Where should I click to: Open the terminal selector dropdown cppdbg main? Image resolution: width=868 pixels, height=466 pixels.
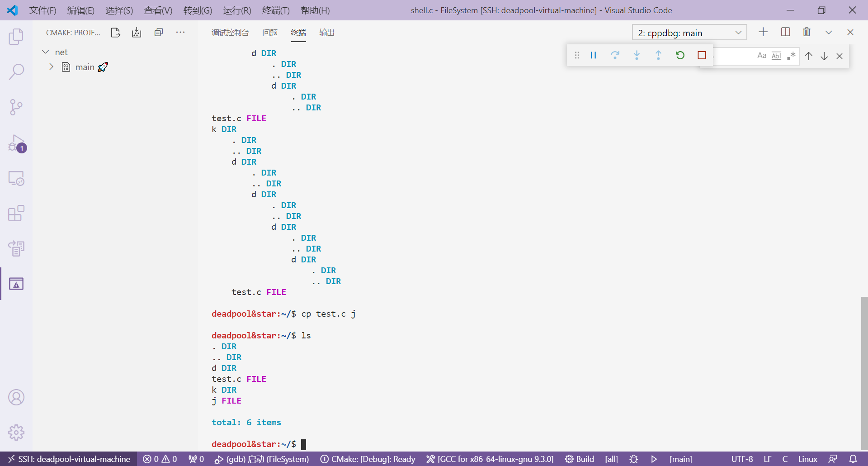pyautogui.click(x=689, y=33)
